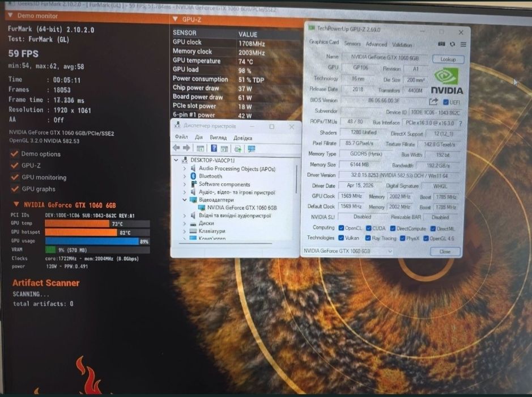Screen dimensions: 532x397
Task: Expand the Software components node
Action: (185, 184)
